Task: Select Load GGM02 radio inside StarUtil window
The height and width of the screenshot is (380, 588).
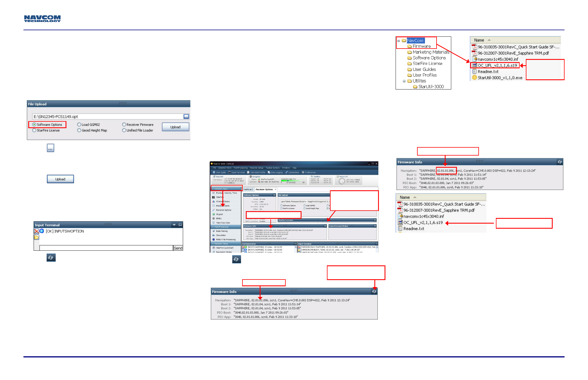Action: 309,206
